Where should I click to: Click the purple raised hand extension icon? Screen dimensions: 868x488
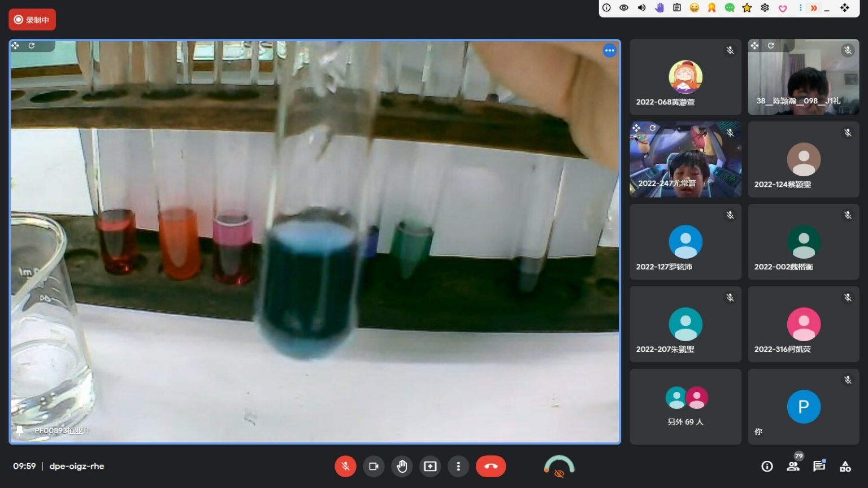[x=659, y=8]
